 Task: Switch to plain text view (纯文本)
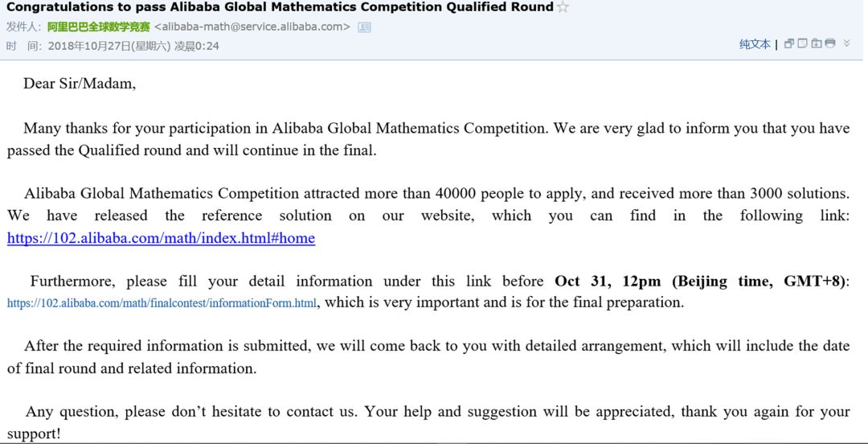pyautogui.click(x=755, y=44)
